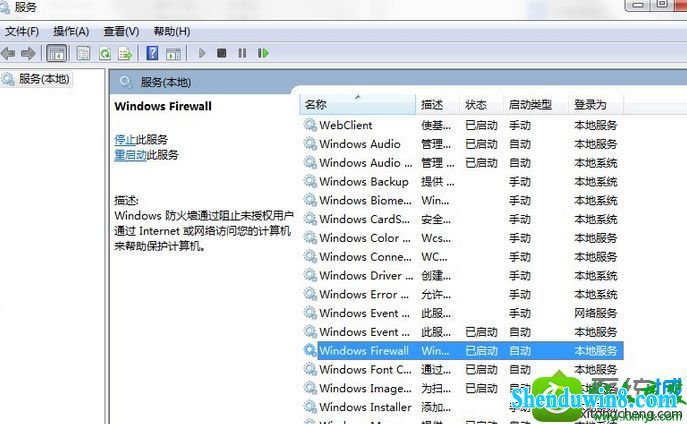The height and width of the screenshot is (424, 687).
Task: Toggle the action pane toolbar icon
Action: click(x=173, y=53)
